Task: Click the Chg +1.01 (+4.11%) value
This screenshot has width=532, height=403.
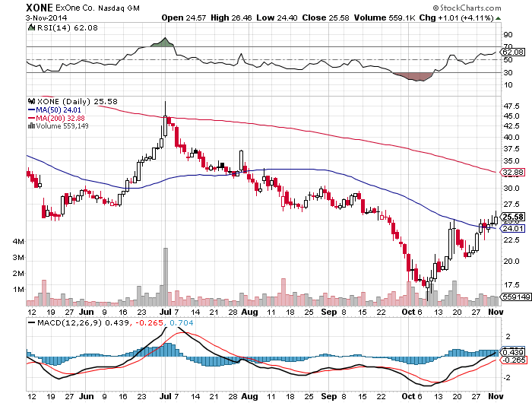Action: click(x=456, y=17)
